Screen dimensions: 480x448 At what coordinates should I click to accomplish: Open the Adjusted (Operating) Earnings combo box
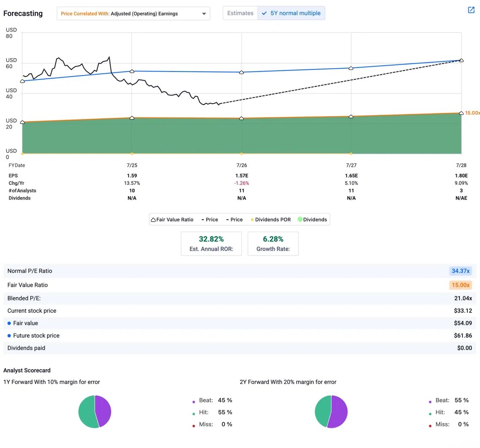coord(134,14)
